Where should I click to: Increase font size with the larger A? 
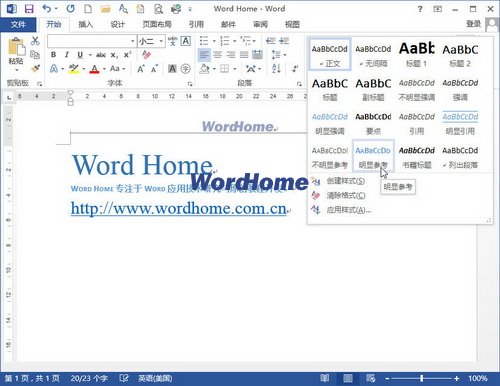tap(141, 69)
